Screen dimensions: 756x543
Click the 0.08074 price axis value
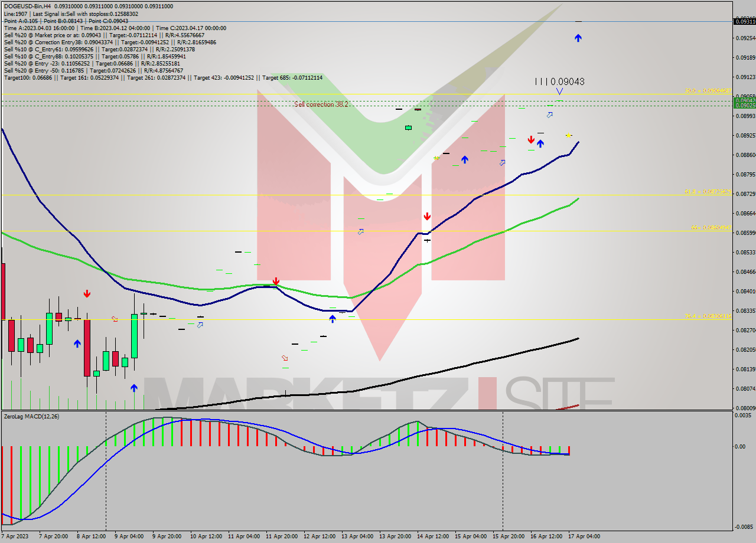click(x=745, y=389)
